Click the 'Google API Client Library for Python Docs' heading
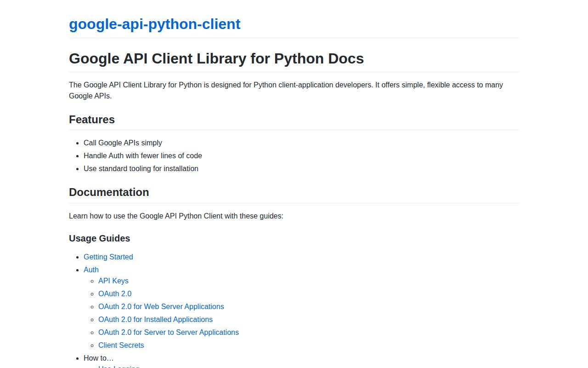Viewport: 588px width, 368px height. click(x=216, y=58)
